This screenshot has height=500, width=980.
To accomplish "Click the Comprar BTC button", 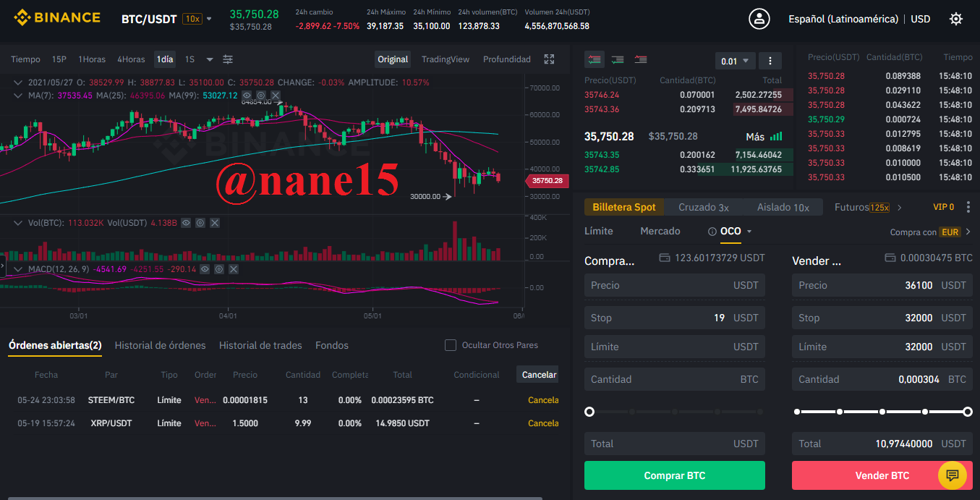I will click(x=675, y=475).
